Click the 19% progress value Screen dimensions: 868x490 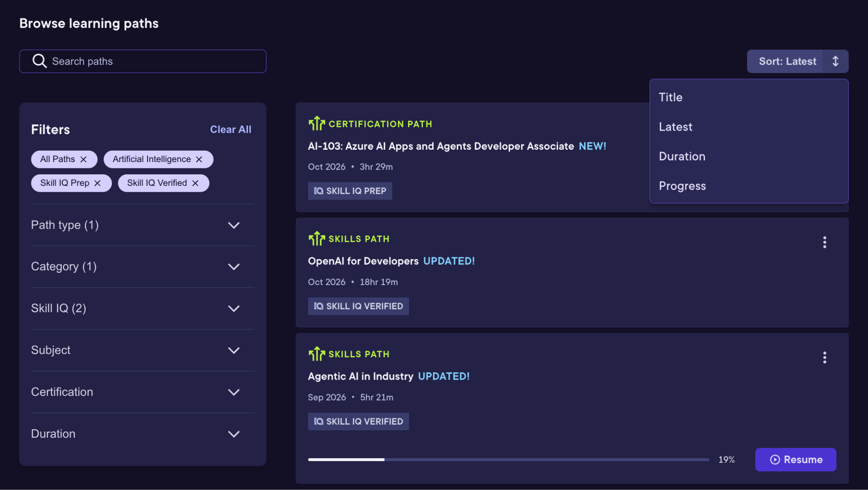(x=726, y=459)
